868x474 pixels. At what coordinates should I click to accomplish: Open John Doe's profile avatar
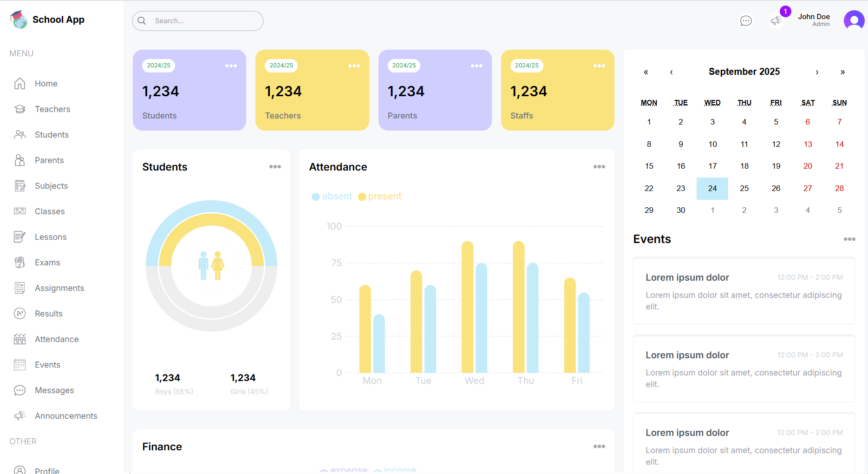tap(854, 20)
